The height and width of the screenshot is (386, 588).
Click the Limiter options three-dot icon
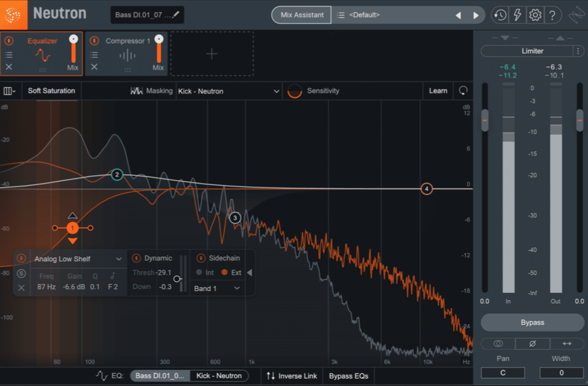tap(578, 51)
